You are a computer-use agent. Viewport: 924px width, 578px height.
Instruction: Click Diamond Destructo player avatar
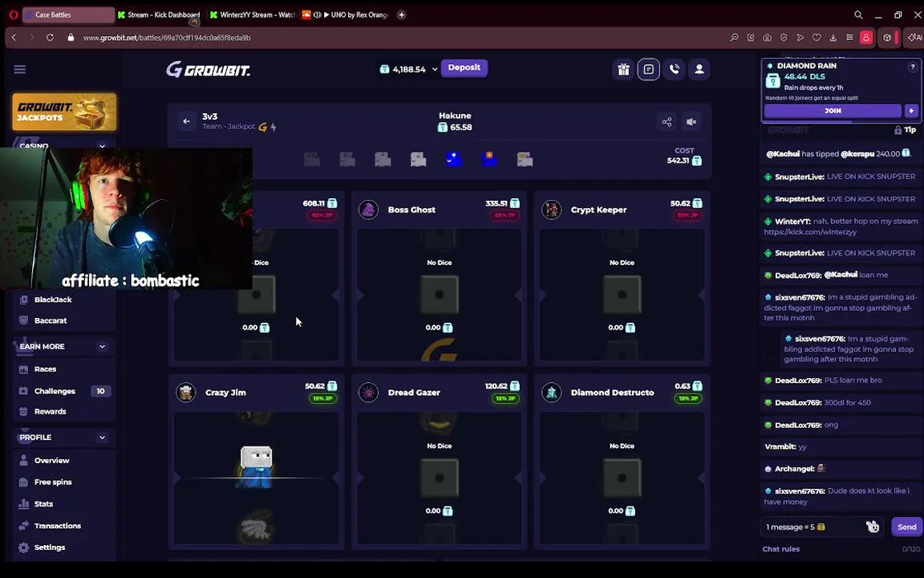pyautogui.click(x=552, y=393)
